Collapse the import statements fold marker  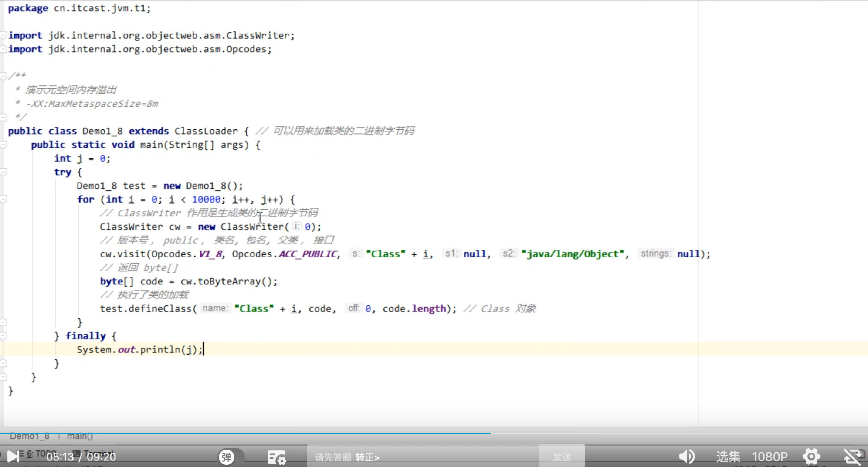coord(3,35)
